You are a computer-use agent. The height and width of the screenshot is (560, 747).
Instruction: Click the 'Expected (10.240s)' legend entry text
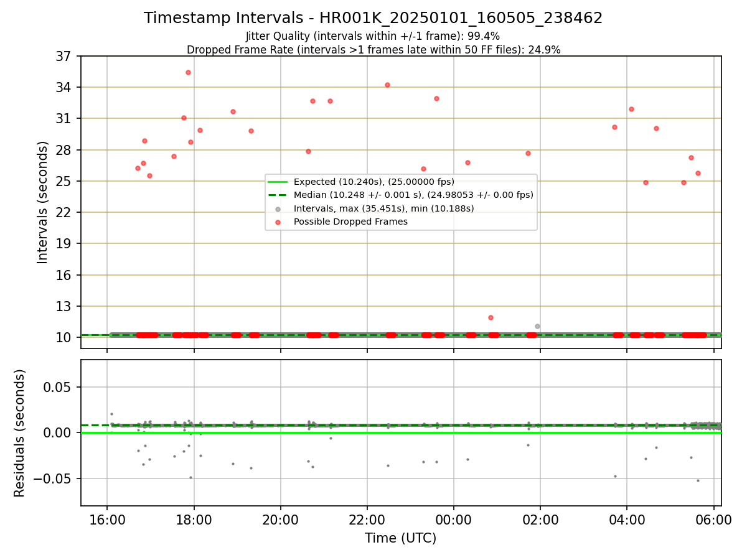click(x=374, y=182)
